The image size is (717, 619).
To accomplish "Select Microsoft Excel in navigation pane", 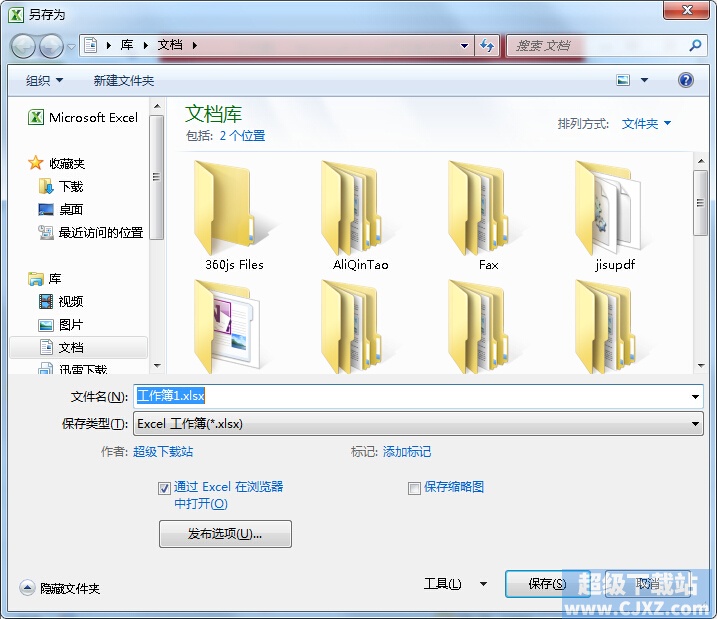I will click(x=83, y=117).
